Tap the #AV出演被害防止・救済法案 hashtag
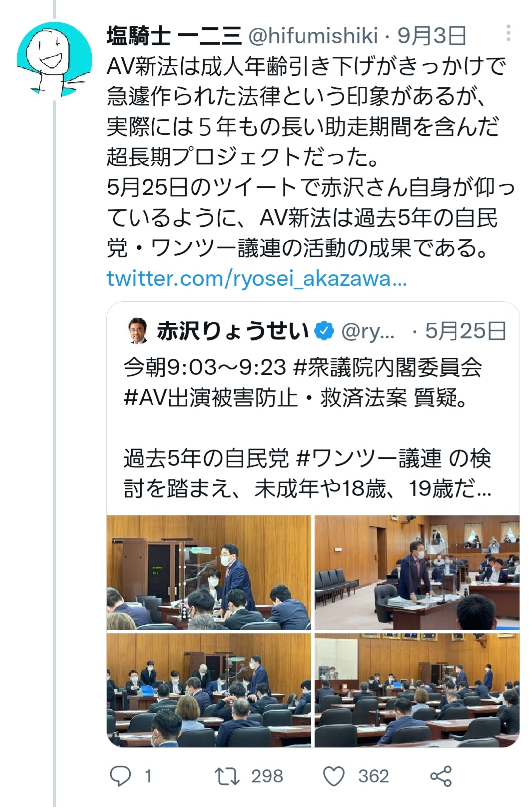This screenshot has height=807, width=532. (x=265, y=398)
